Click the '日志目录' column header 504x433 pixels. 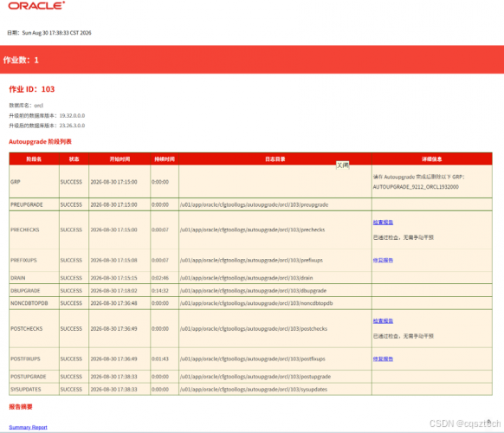pyautogui.click(x=275, y=159)
